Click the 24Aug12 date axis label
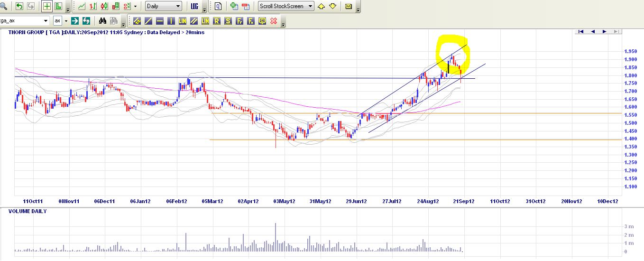The image size is (644, 261). click(427, 201)
